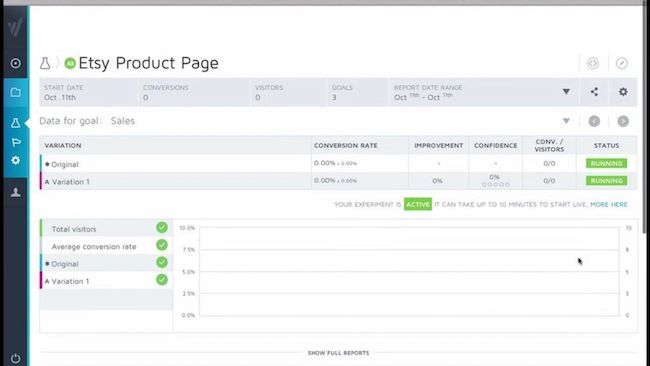This screenshot has width=650, height=366.
Task: Click the VARIATION column header
Action: (x=63, y=145)
